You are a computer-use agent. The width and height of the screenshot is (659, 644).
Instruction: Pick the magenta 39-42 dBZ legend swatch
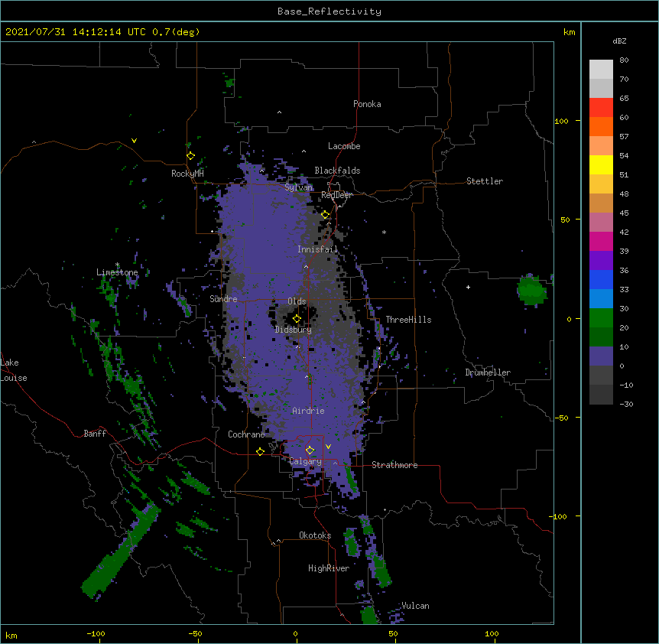click(601, 241)
